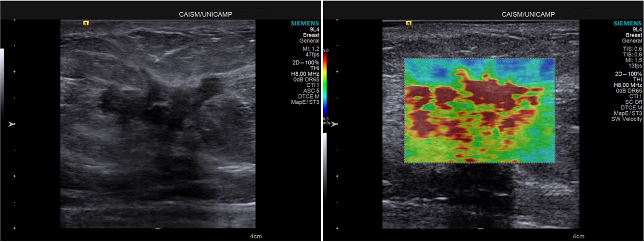Click CAISM/UNICAMP header above the left image
Screen dimensions: 644x242
(206, 15)
